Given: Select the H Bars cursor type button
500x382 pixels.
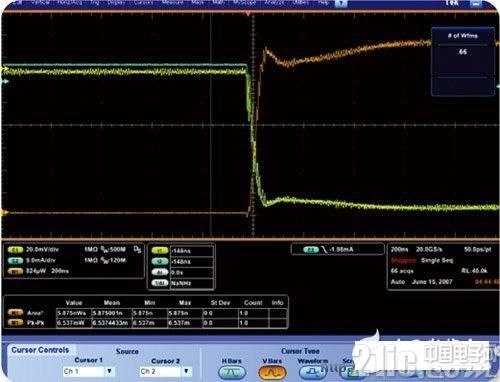Looking at the screenshot, I should coord(232,372).
